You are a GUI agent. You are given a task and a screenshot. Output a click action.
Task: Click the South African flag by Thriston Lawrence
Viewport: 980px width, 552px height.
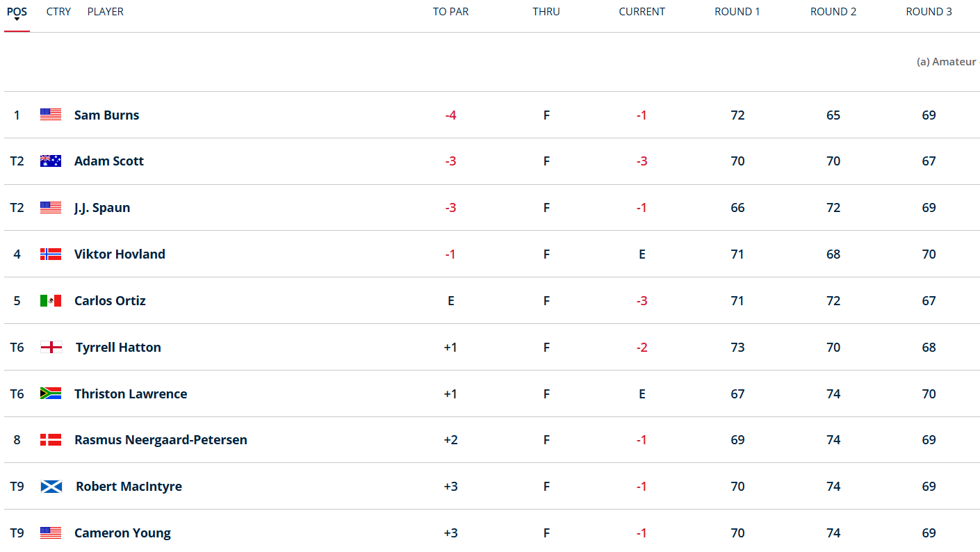click(51, 393)
